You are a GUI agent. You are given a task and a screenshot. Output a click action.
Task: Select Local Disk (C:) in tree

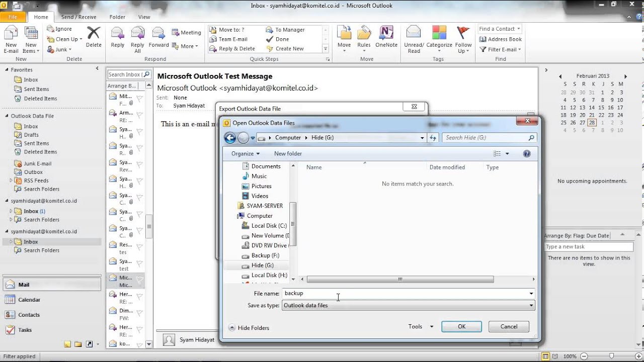tap(265, 226)
